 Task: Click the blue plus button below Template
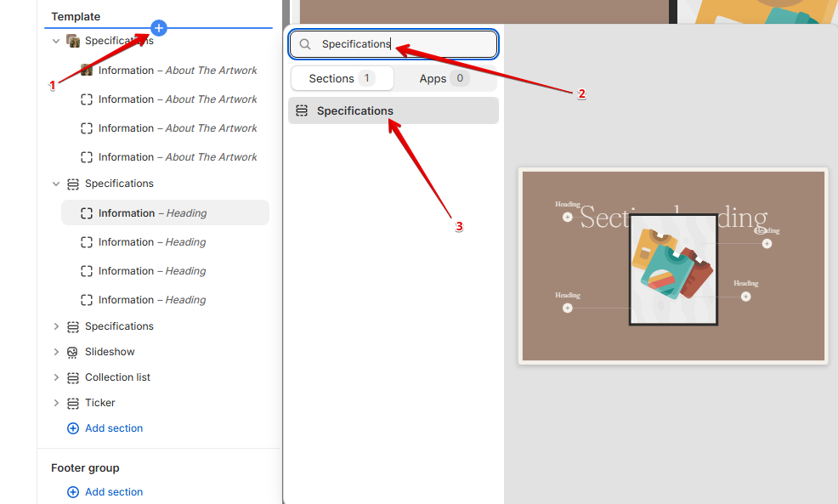coord(159,28)
